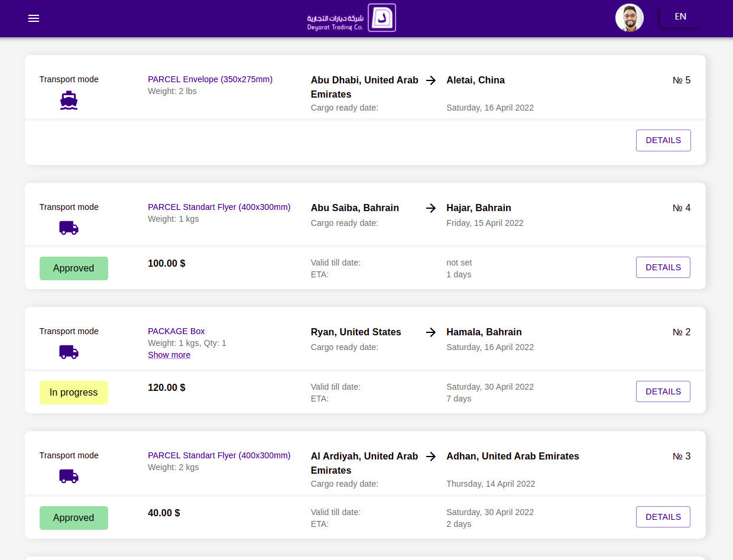Viewport: 733px width, 560px height.
Task: Select the PACKAGE Box cargo title
Action: (x=176, y=331)
